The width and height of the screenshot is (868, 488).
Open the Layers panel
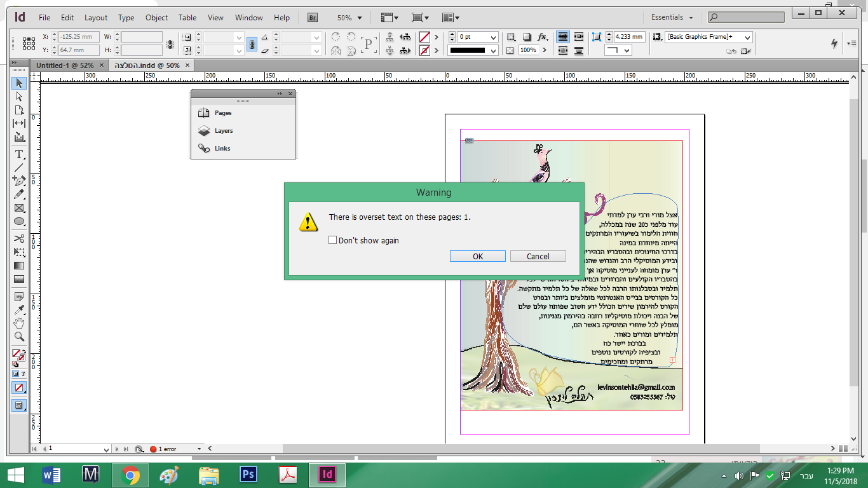pyautogui.click(x=223, y=131)
